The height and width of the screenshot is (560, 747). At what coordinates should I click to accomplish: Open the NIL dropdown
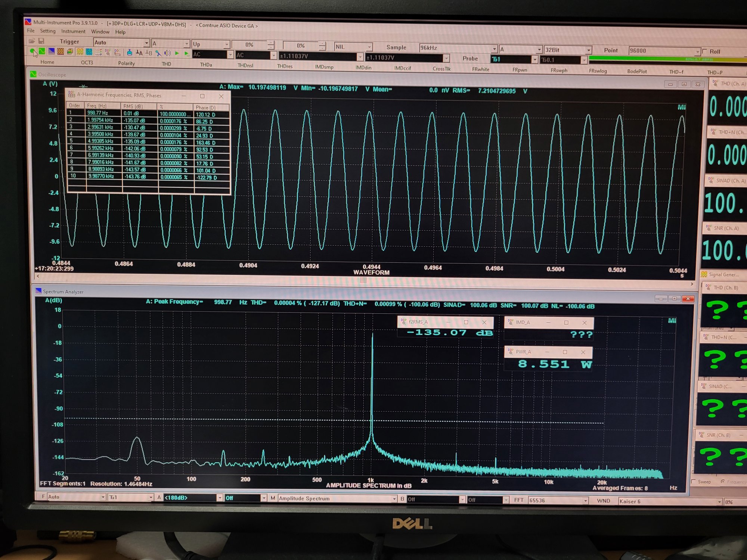point(353,47)
